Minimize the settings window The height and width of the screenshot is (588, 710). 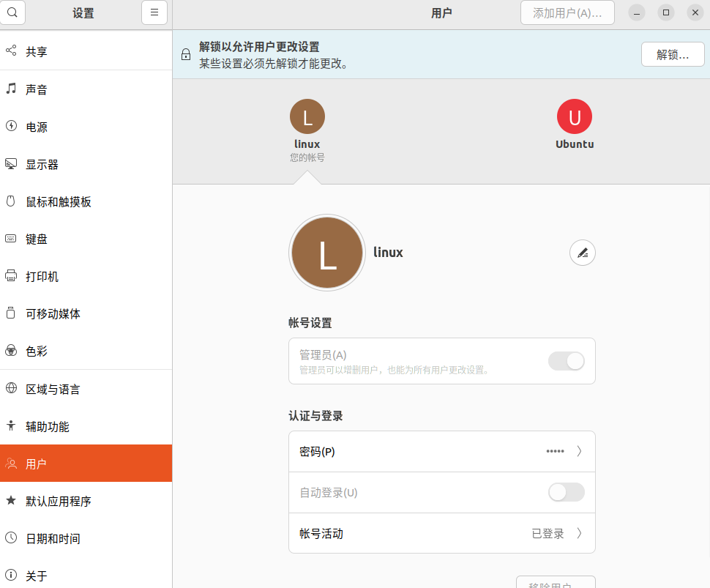pos(637,12)
